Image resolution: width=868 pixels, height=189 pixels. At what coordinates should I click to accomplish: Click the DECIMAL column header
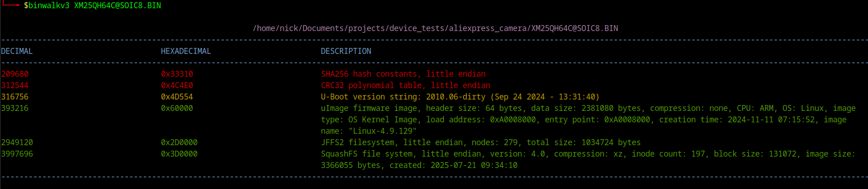(x=17, y=51)
